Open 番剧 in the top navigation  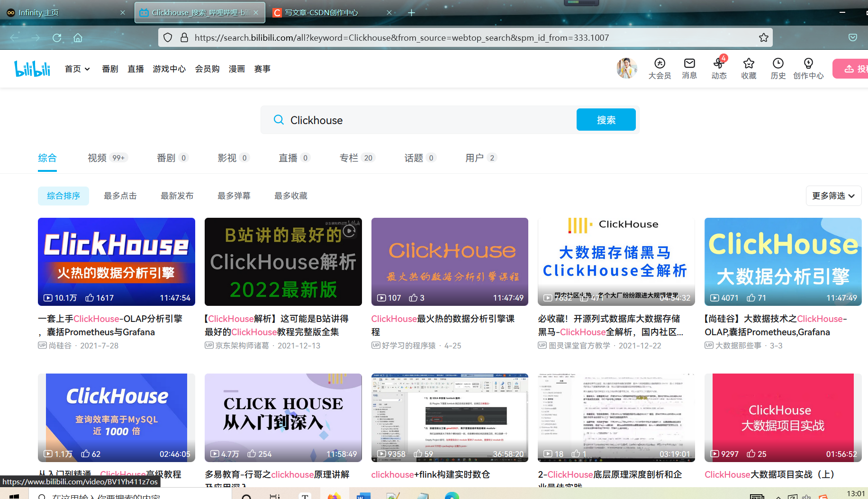110,69
